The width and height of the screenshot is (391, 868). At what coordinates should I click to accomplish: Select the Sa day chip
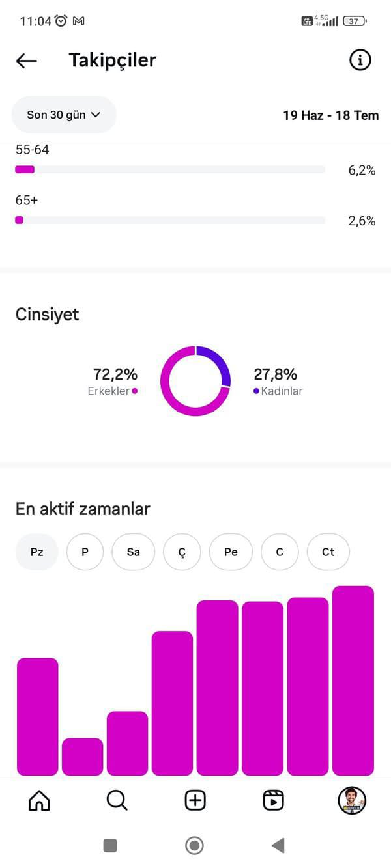point(134,552)
